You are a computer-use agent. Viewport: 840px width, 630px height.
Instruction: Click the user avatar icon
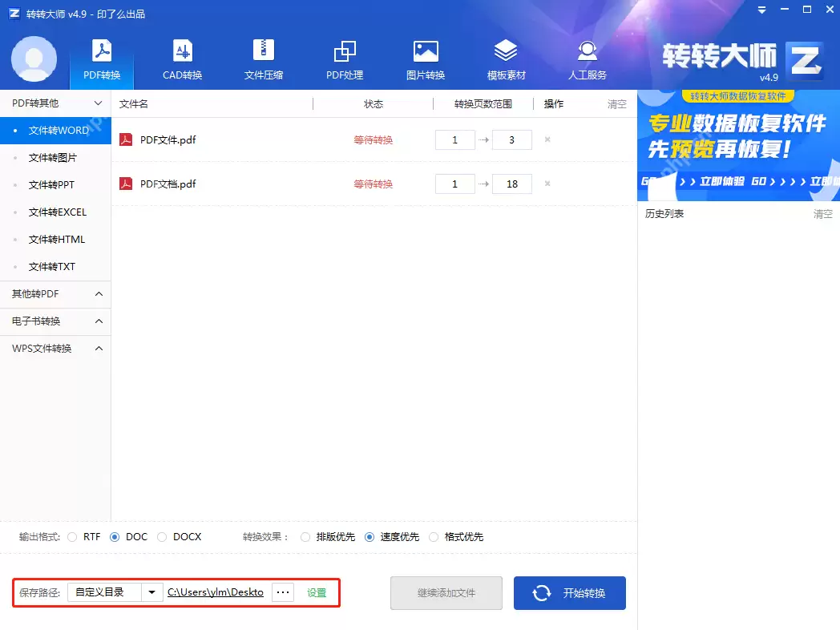(34, 59)
